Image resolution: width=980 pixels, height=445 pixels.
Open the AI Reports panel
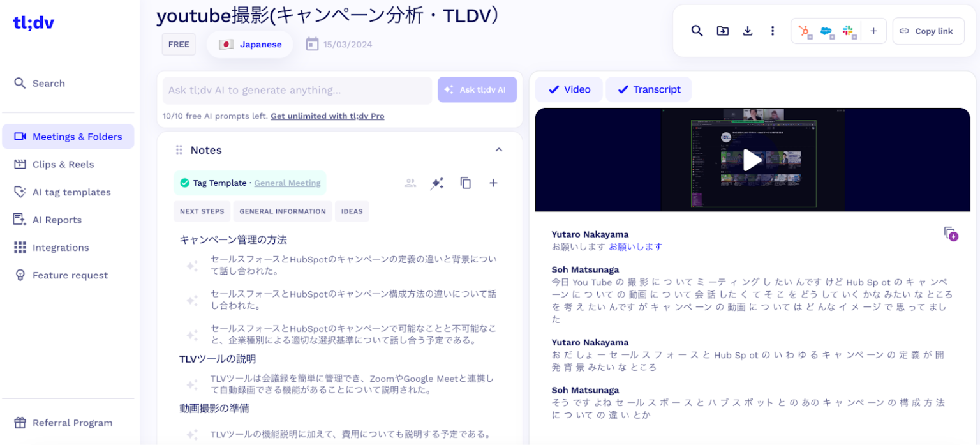tap(57, 220)
